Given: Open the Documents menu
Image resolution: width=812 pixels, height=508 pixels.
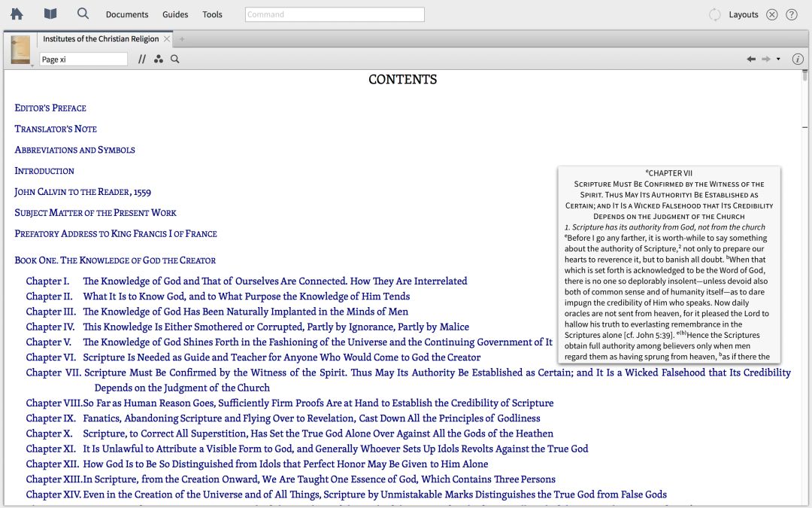Looking at the screenshot, I should click(x=127, y=14).
